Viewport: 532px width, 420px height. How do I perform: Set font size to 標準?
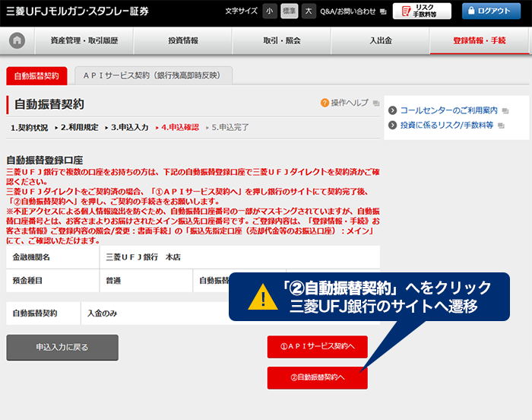point(289,11)
